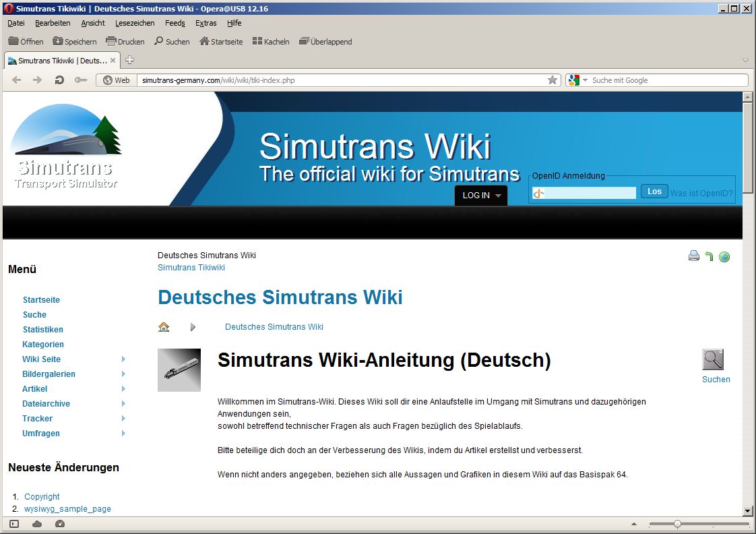Bookmark the page with the star icon
Viewport: 756px width, 534px height.
pyautogui.click(x=553, y=80)
